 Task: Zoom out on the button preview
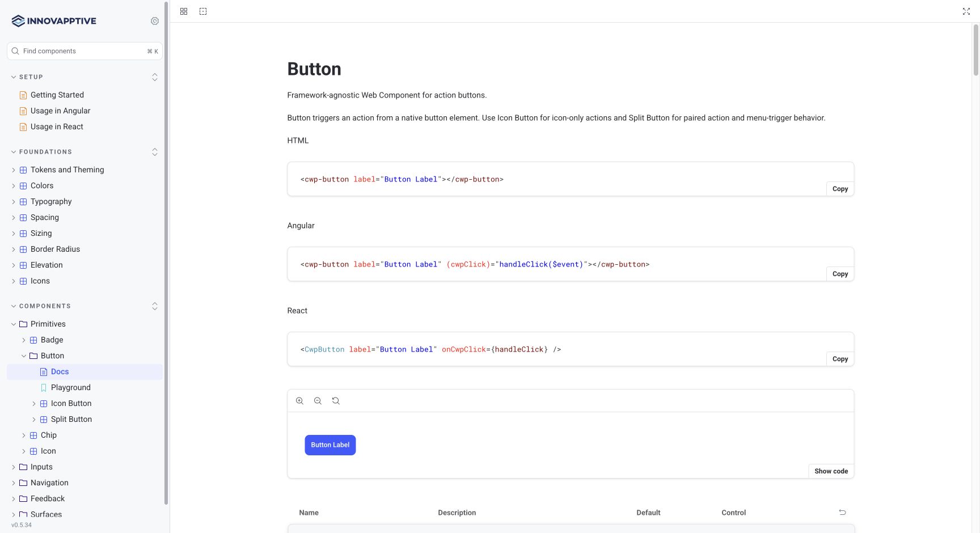tap(318, 401)
